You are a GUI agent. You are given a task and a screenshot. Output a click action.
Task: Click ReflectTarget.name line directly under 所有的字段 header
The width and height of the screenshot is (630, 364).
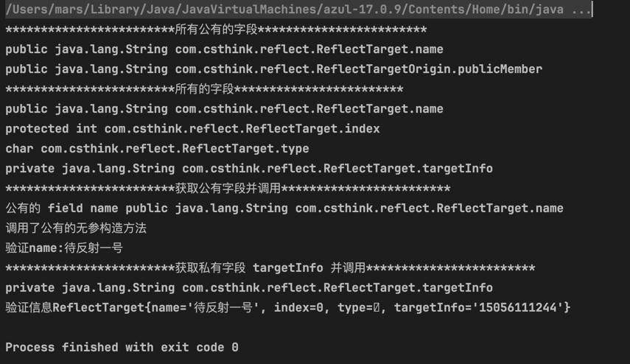[224, 109]
